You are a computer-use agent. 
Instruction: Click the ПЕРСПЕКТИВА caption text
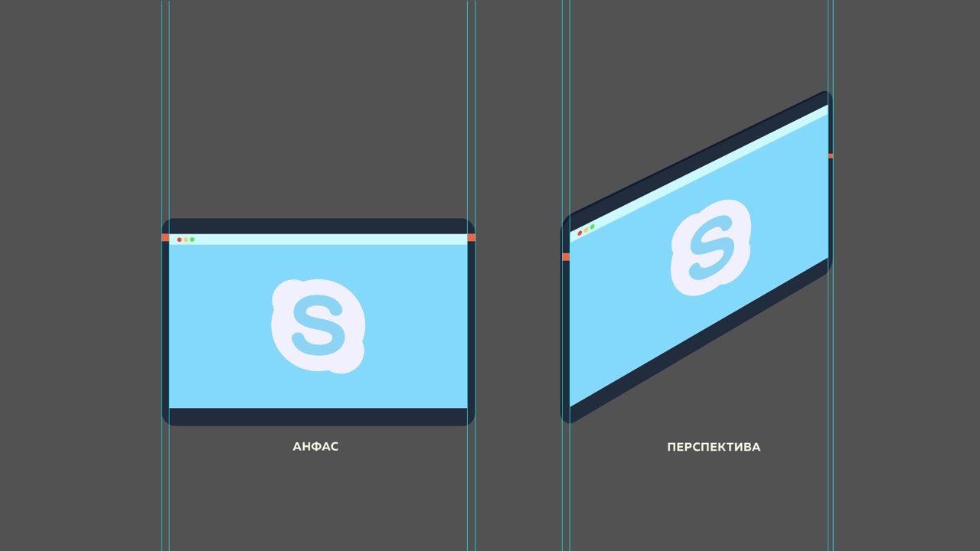pos(714,447)
